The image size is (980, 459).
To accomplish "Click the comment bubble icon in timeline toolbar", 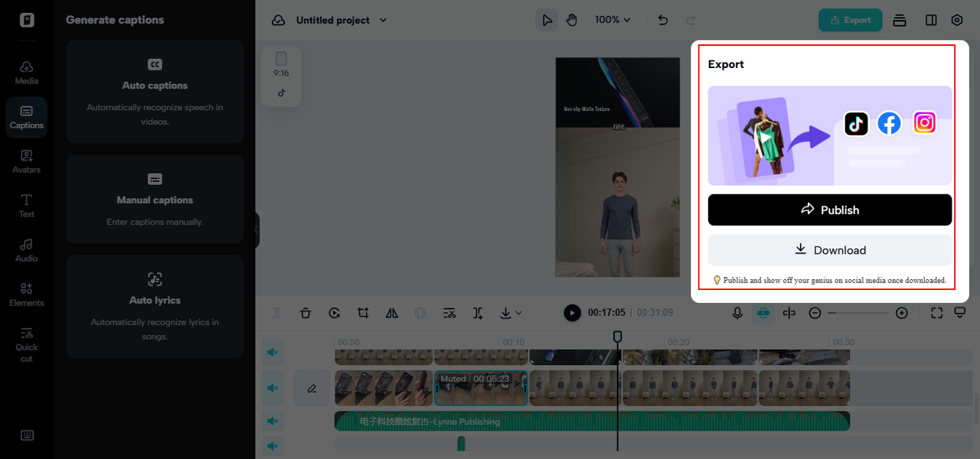I will pyautogui.click(x=959, y=313).
